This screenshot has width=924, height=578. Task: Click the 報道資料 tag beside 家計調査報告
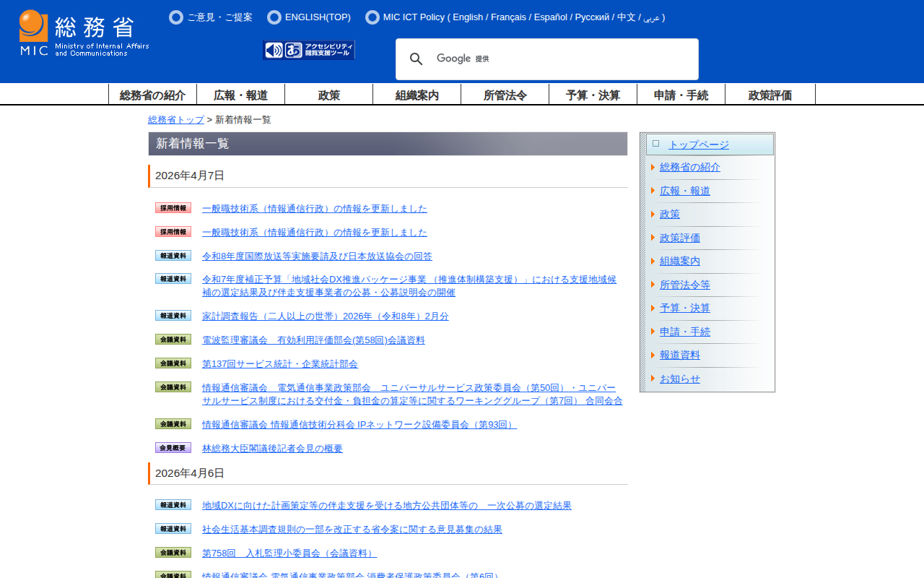click(x=173, y=316)
